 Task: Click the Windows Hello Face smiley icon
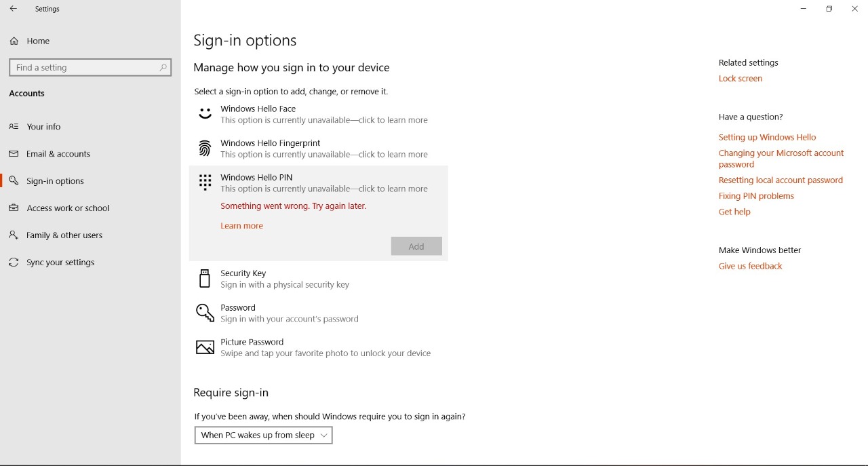click(x=205, y=114)
